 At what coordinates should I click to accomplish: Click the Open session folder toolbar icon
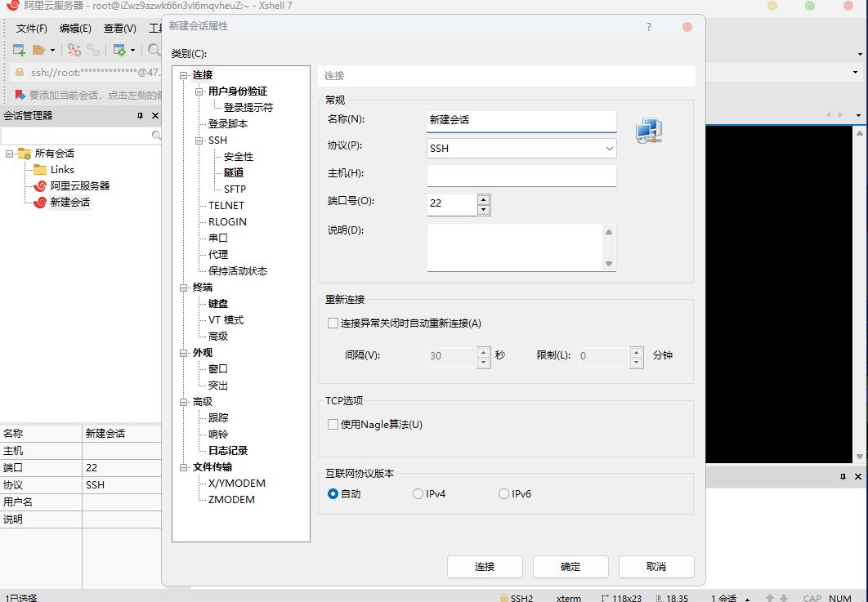point(38,51)
